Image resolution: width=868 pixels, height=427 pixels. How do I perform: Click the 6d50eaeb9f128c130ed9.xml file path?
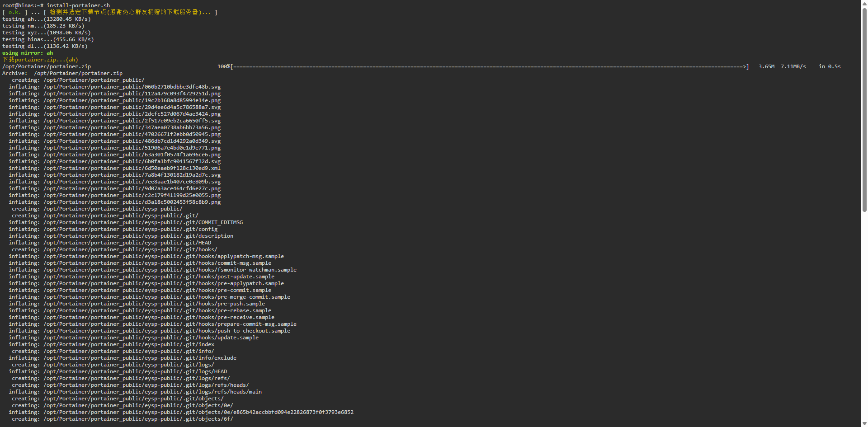pyautogui.click(x=132, y=168)
